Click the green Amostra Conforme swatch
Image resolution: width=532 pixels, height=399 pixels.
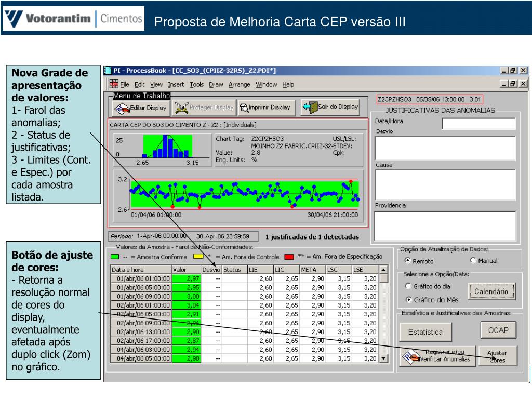click(x=115, y=257)
